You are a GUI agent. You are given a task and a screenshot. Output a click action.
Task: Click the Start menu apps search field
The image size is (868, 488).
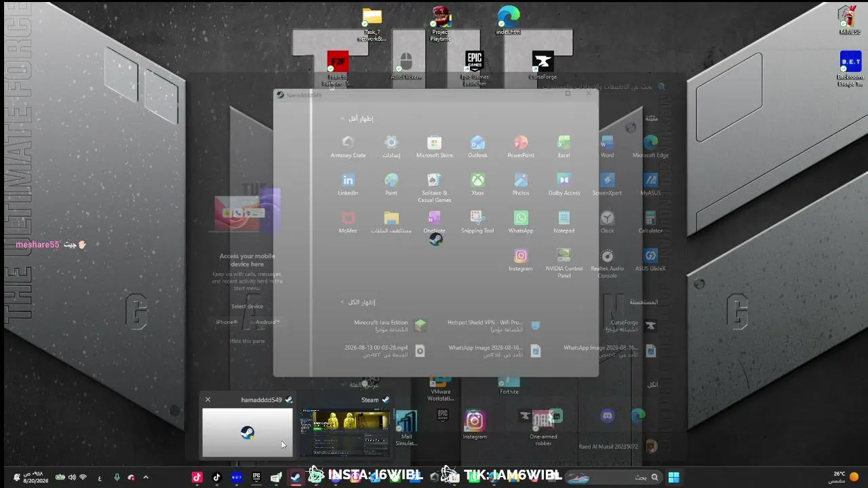604,87
